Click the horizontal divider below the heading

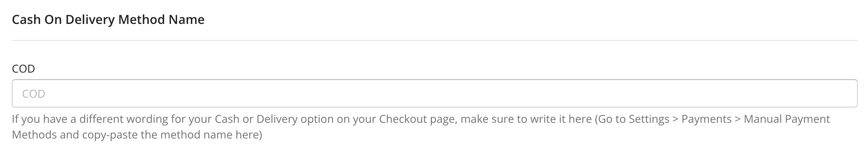[x=435, y=40]
